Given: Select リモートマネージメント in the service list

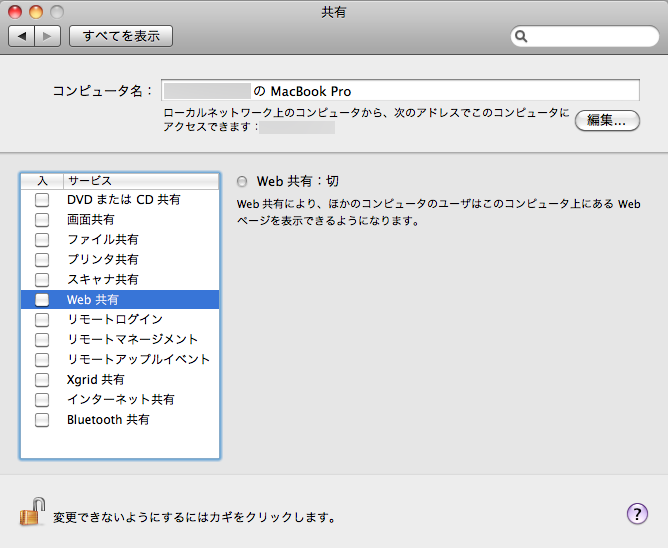Looking at the screenshot, I should (120, 340).
